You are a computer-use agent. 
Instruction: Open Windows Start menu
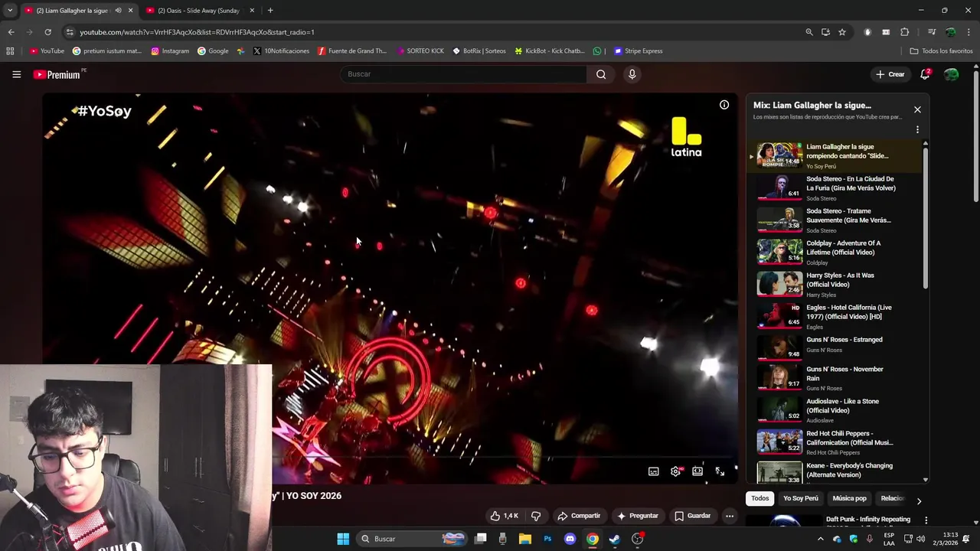(343, 539)
